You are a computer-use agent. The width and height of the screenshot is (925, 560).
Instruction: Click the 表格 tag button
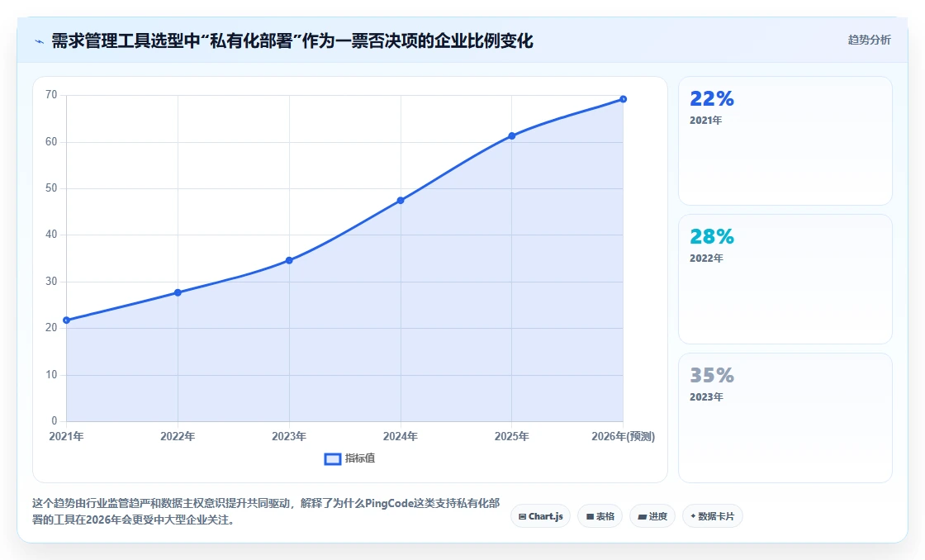(x=600, y=516)
